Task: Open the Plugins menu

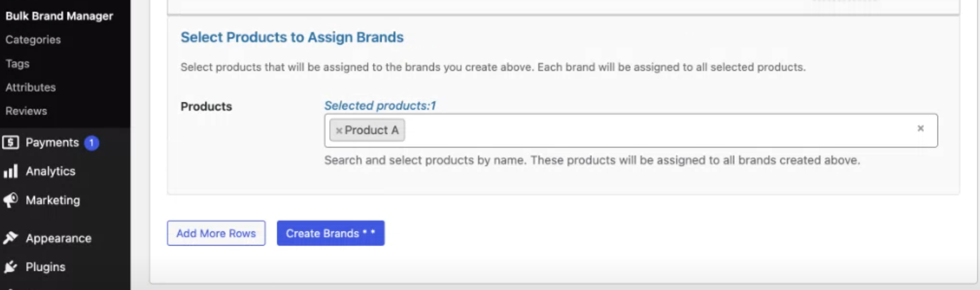Action: 45,267
